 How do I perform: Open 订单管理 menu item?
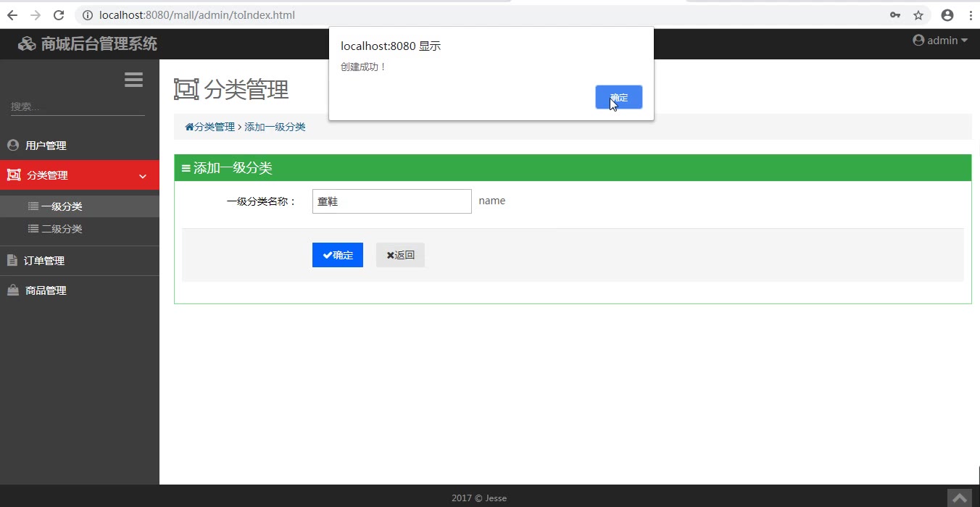pyautogui.click(x=80, y=261)
